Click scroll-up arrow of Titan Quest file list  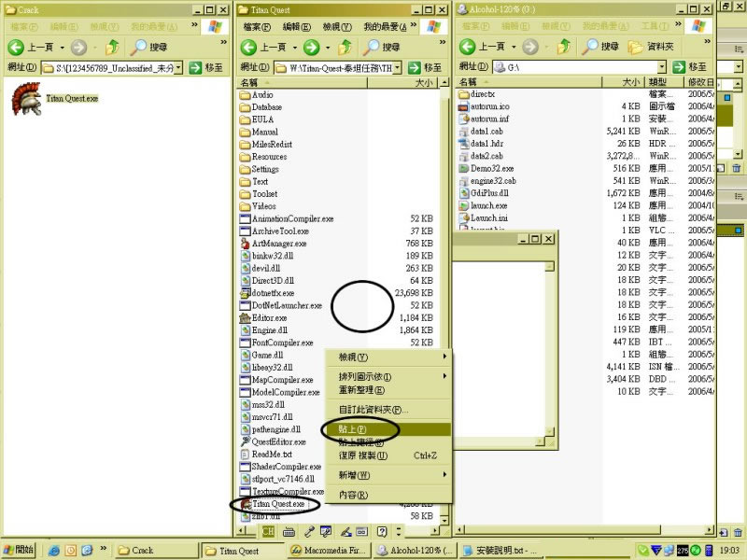(444, 83)
